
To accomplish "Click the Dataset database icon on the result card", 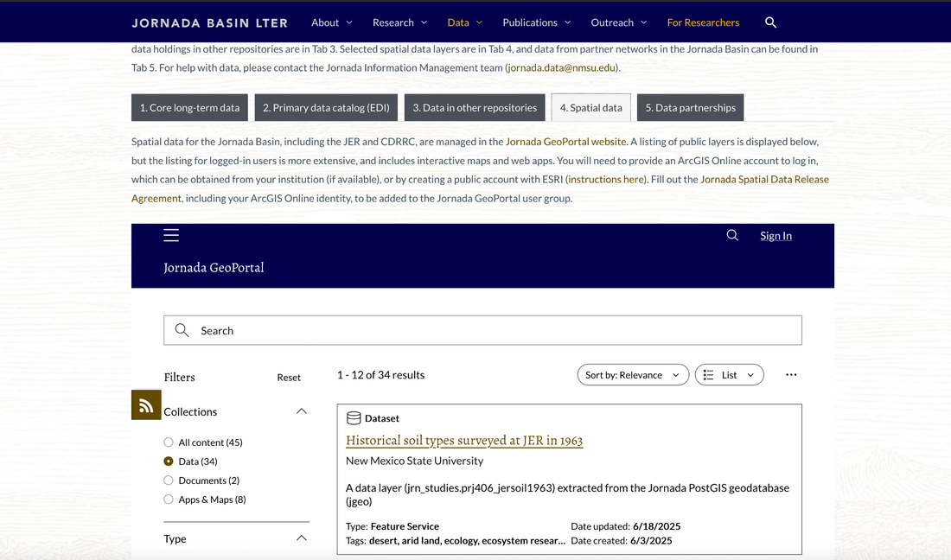I will coord(354,418).
